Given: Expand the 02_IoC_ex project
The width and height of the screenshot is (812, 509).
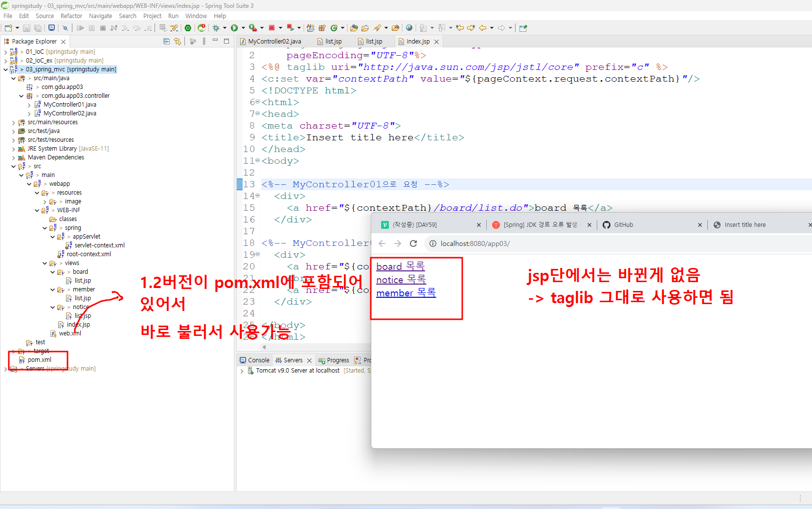Looking at the screenshot, I should click(x=5, y=61).
